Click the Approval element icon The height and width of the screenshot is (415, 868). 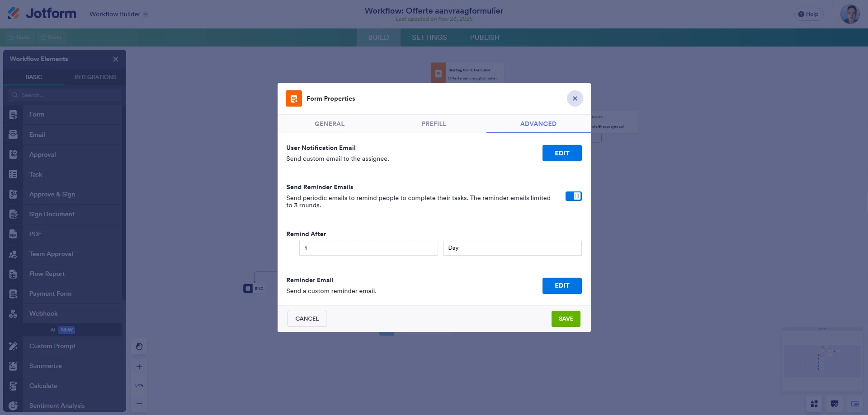click(x=13, y=154)
